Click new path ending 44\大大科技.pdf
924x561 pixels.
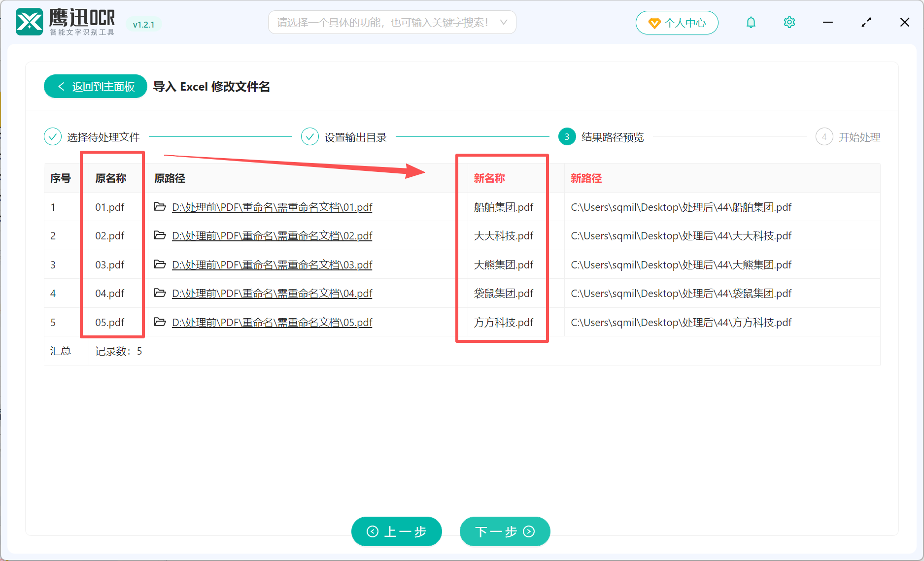point(681,235)
